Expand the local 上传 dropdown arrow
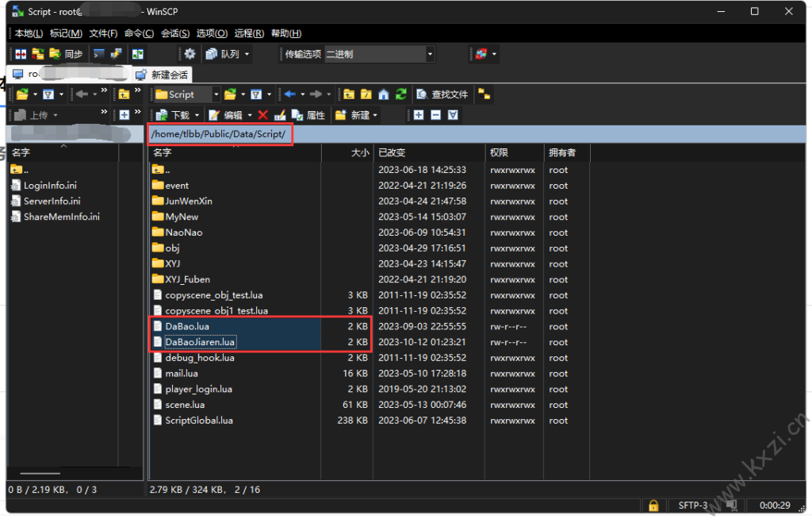The width and height of the screenshot is (812, 519). pyautogui.click(x=56, y=115)
